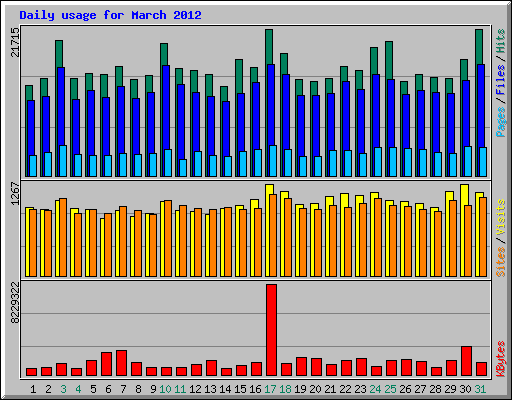Click green day label 31 on the x-axis
The image size is (512, 400).
coord(480,389)
